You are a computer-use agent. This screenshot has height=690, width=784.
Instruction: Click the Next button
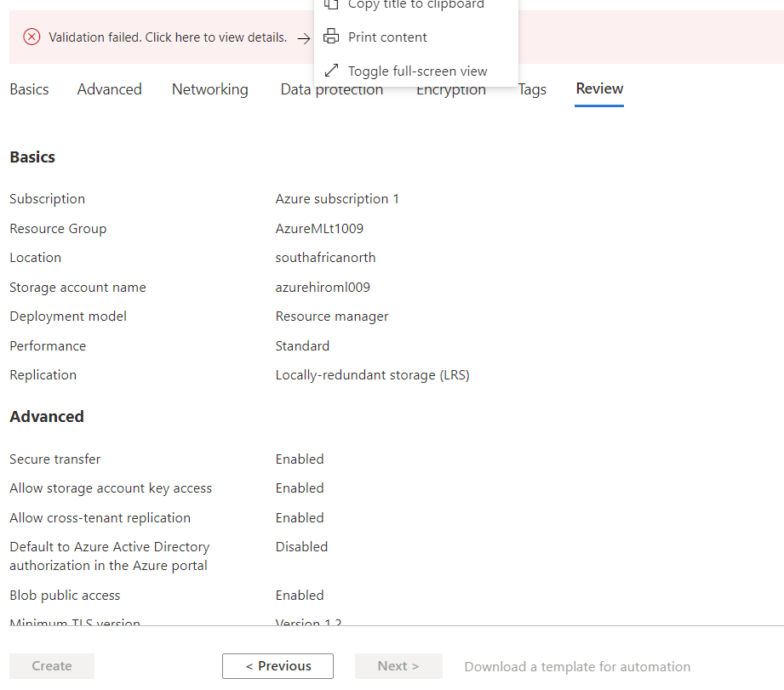(398, 666)
